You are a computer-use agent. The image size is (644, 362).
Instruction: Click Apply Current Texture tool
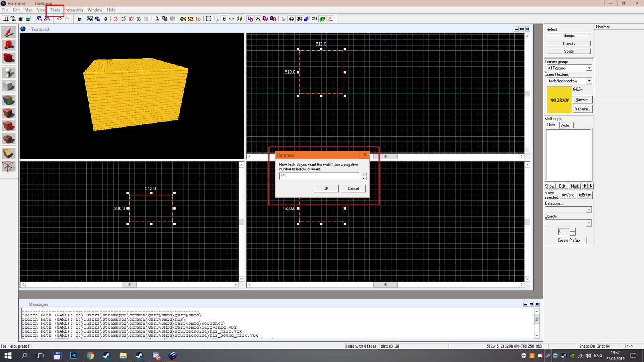click(9, 113)
